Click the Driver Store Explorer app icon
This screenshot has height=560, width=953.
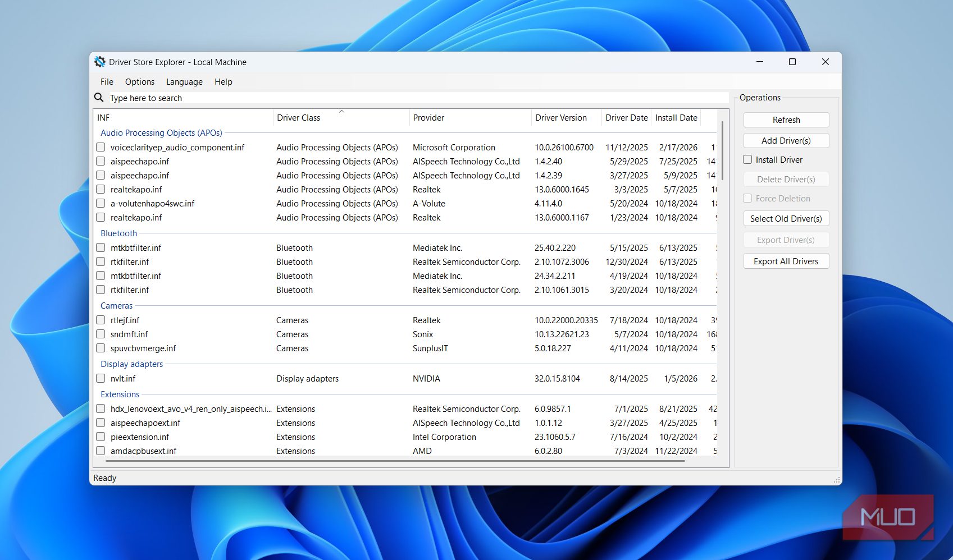click(x=100, y=62)
